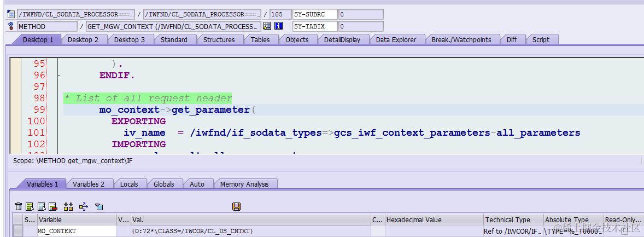644x237 pixels.
Task: Click the SY-TABIX value field
Action: 361,26
